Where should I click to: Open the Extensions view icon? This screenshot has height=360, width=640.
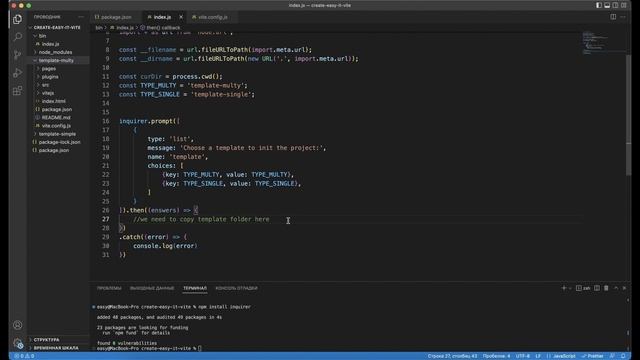(x=18, y=91)
